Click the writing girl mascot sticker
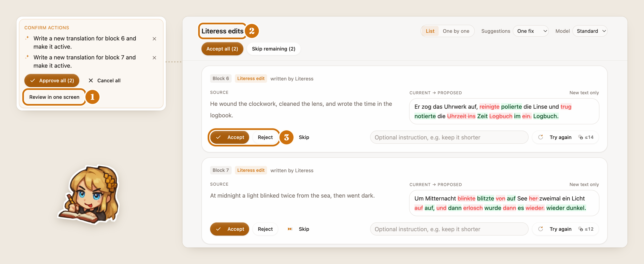 pos(89,194)
